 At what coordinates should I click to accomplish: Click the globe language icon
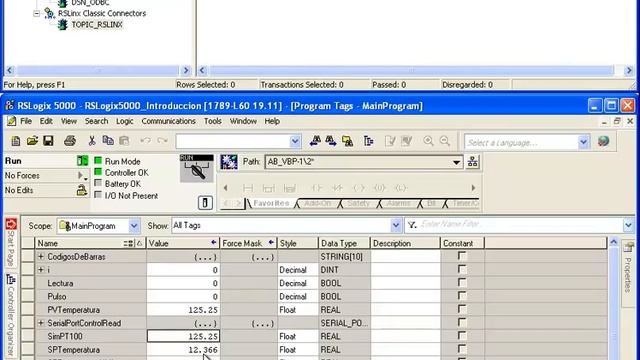[603, 141]
